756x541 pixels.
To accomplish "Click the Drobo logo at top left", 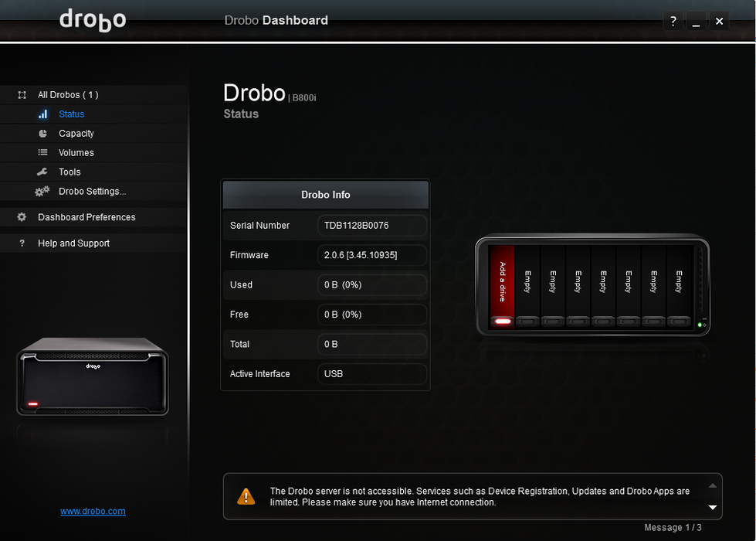I will coord(93,21).
